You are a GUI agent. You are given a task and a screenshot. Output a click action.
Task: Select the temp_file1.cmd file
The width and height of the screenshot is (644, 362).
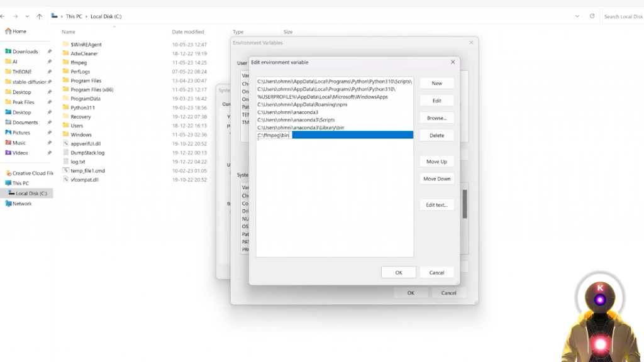pyautogui.click(x=87, y=171)
